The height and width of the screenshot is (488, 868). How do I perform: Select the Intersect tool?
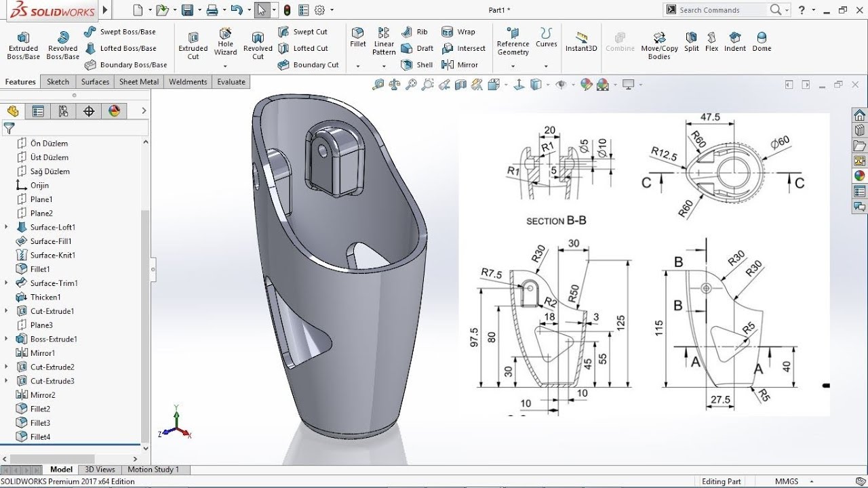[464, 48]
